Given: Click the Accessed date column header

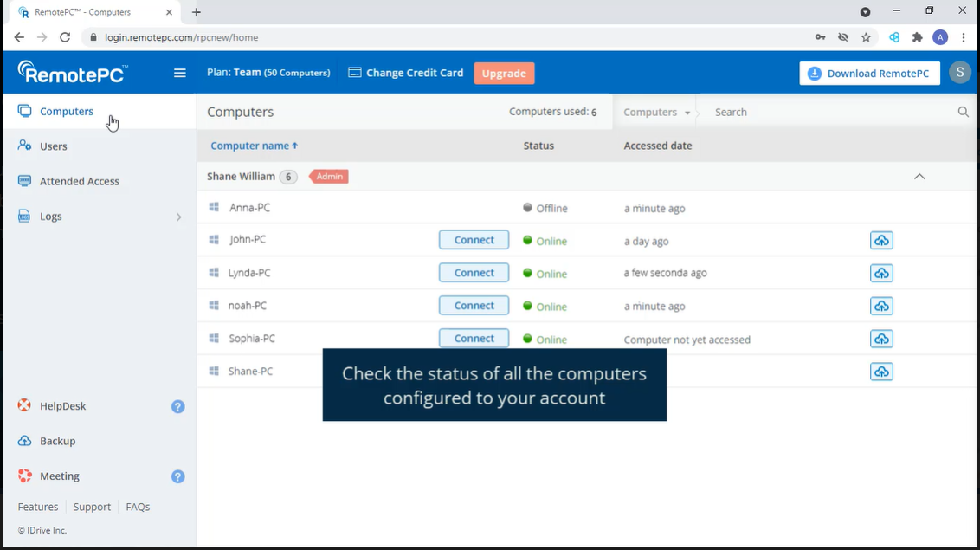Looking at the screenshot, I should [x=657, y=146].
